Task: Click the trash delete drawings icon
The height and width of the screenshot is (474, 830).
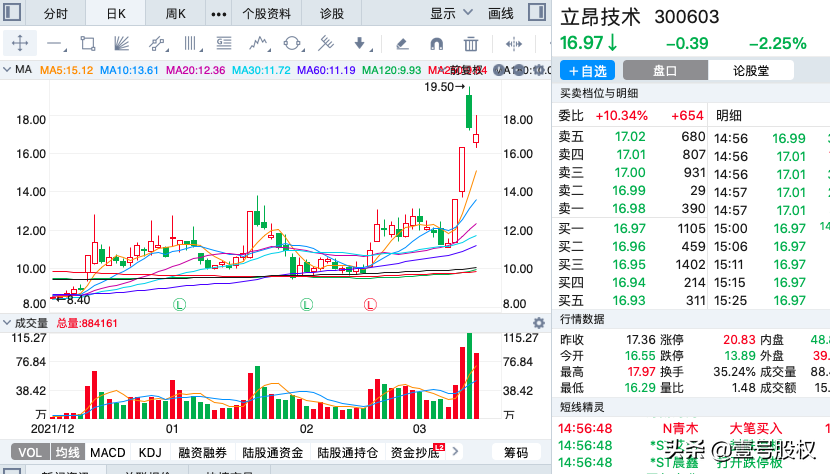Action: [471, 43]
